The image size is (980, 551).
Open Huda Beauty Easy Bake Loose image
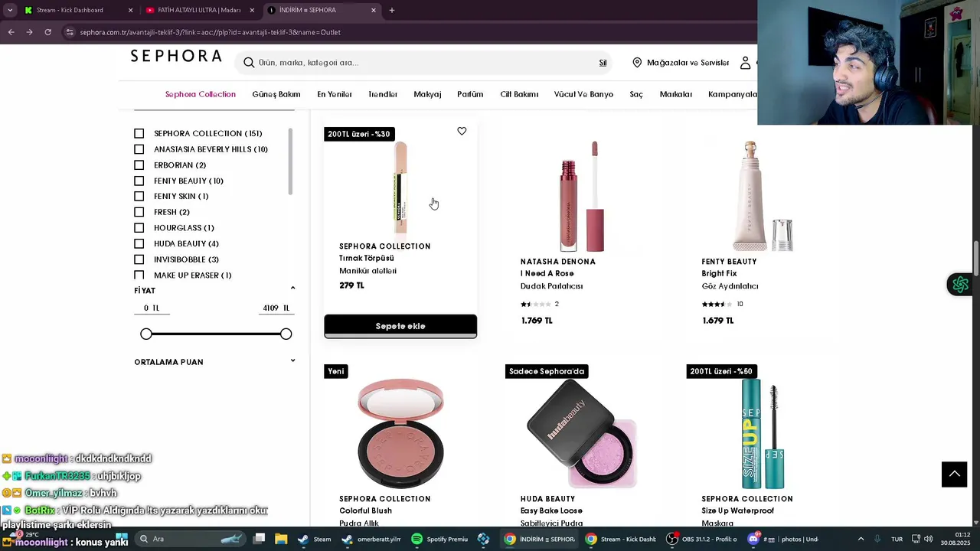coord(582,433)
